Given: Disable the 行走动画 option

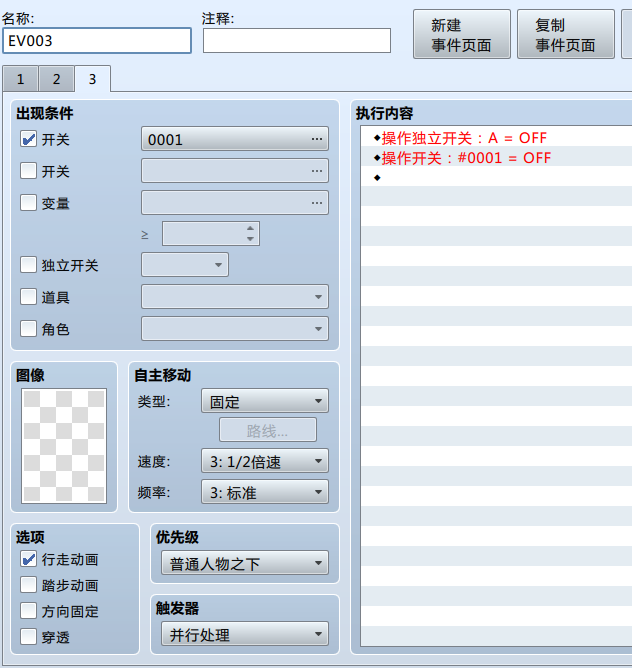Looking at the screenshot, I should (29, 559).
